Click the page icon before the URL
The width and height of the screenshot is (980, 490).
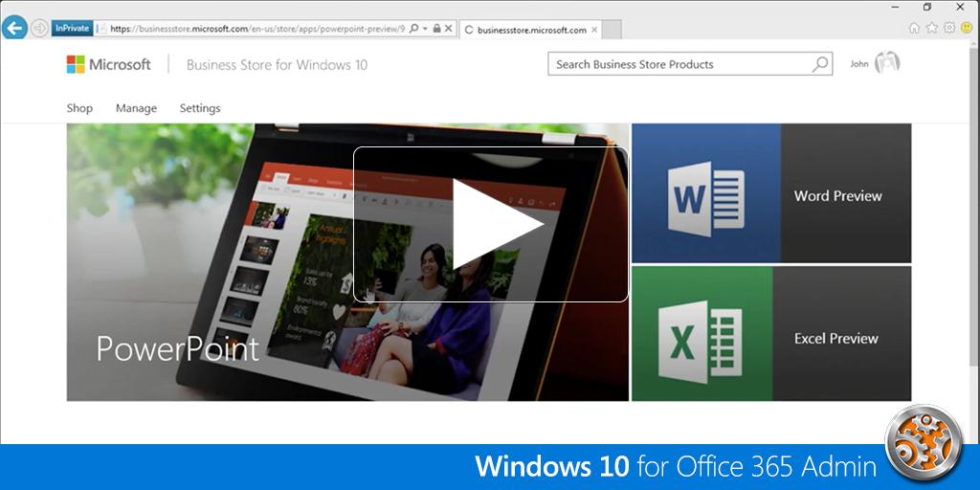103,29
